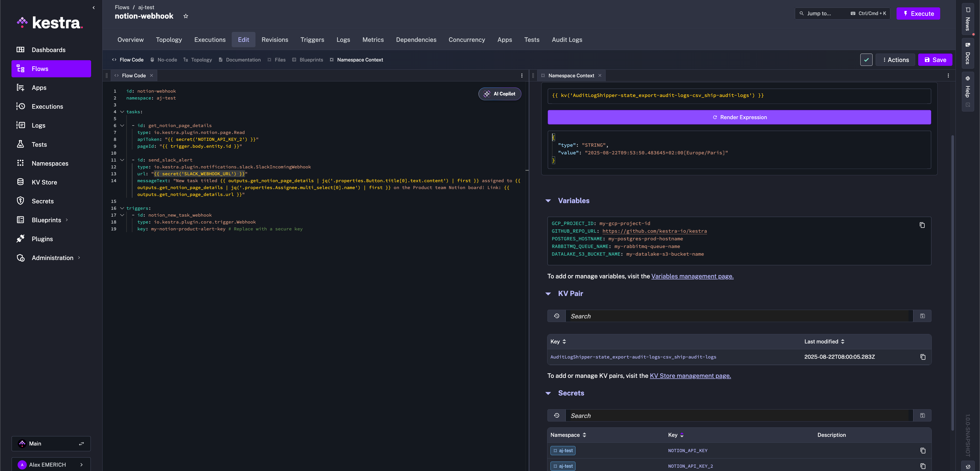980x471 pixels.
Task: Toggle the flow validation checkmark near Actions
Action: tap(866, 59)
